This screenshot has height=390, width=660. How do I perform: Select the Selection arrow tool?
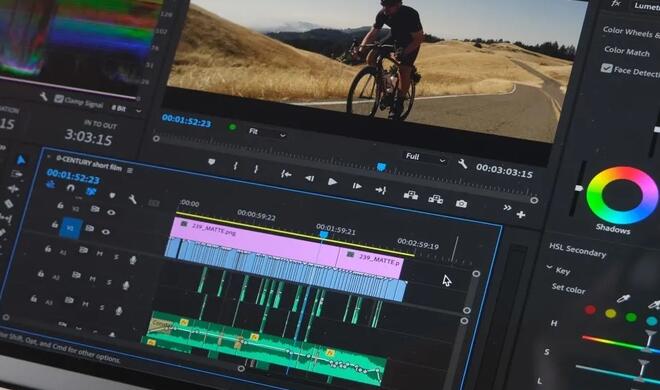[21, 160]
